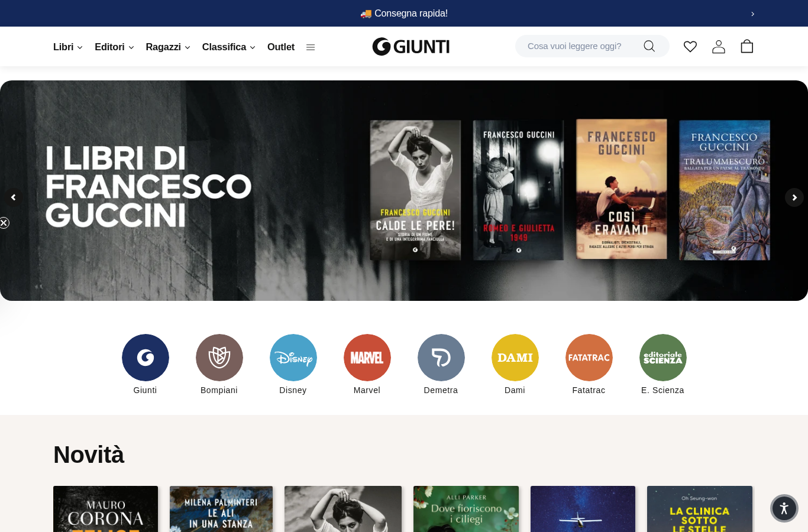Select the Giunti publisher circle icon

click(x=146, y=358)
